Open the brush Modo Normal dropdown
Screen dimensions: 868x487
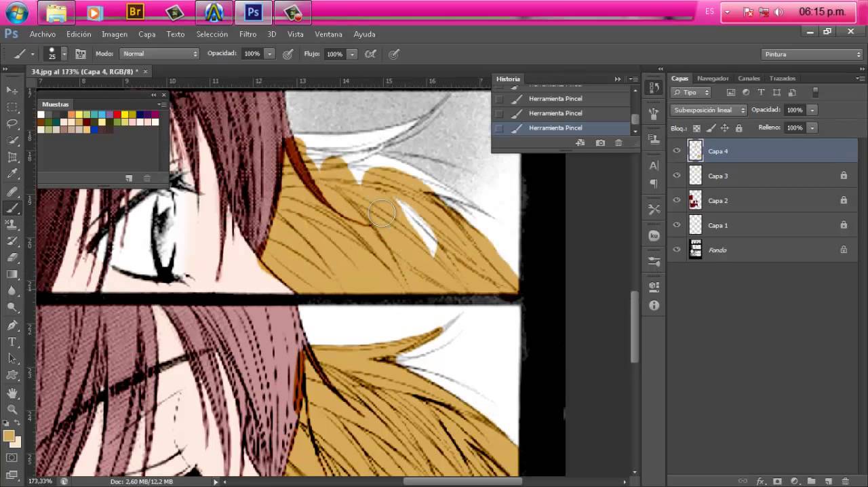(159, 54)
